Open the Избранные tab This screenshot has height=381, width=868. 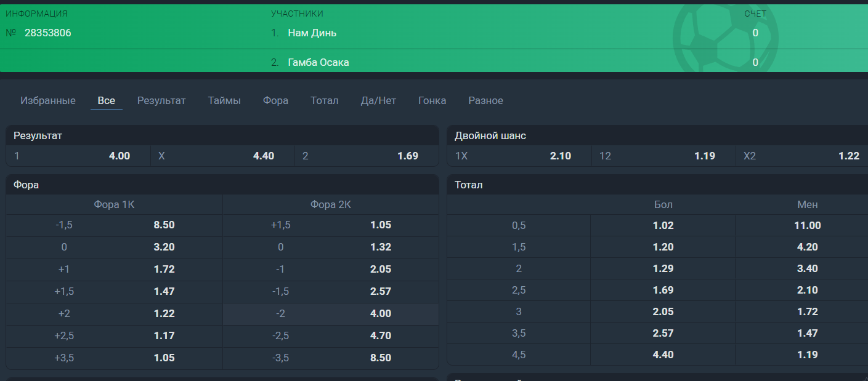(48, 100)
